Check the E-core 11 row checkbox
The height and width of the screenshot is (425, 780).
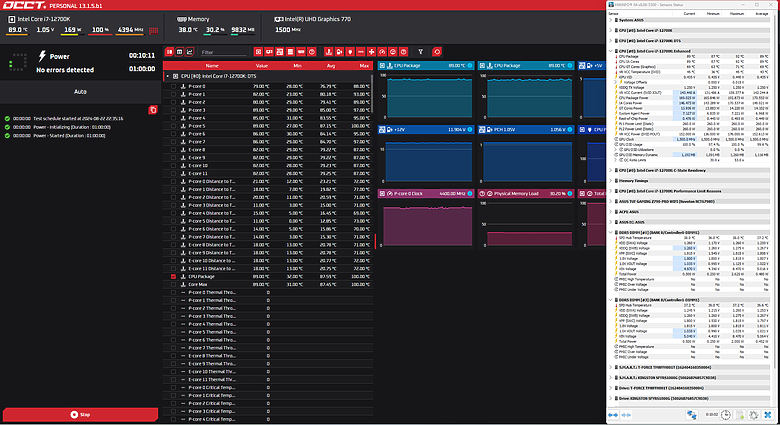point(173,174)
